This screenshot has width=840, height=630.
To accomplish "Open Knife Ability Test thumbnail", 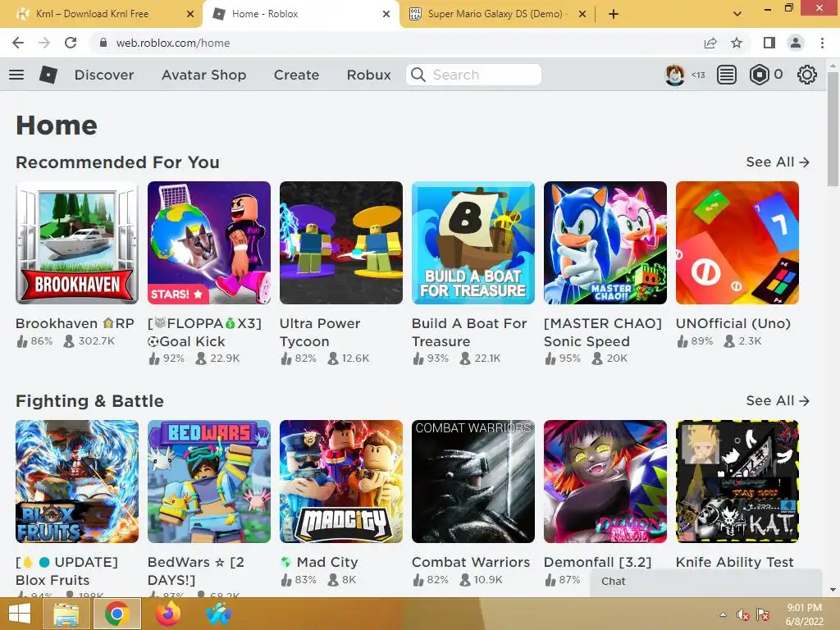I will coord(737,482).
